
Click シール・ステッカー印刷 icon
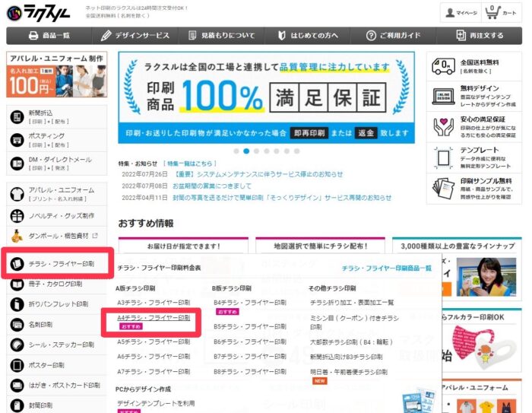17,345
